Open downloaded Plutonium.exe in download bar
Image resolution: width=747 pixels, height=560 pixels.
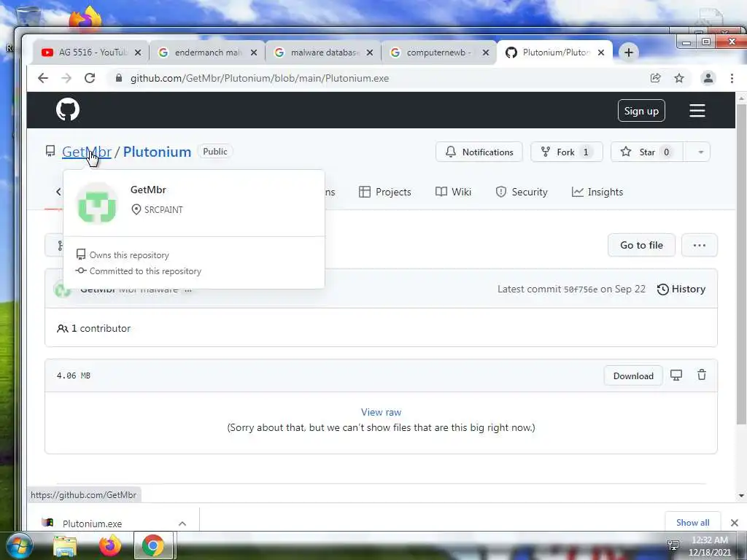(92, 524)
